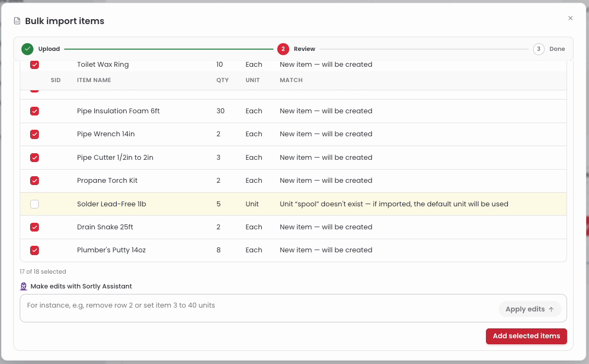Image resolution: width=589 pixels, height=364 pixels.
Task: Click the spool unit warning message
Action: [394, 204]
